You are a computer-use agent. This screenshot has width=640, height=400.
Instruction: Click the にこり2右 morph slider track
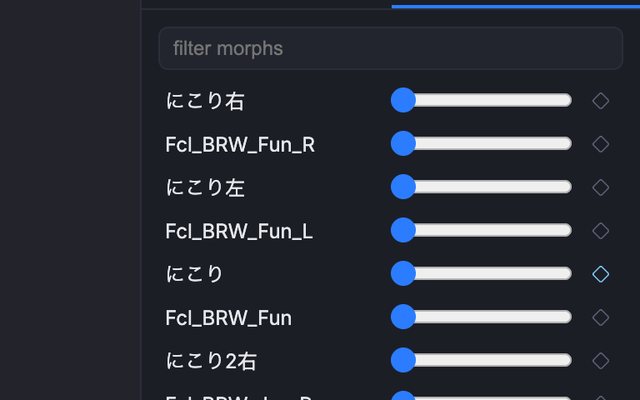coord(482,360)
